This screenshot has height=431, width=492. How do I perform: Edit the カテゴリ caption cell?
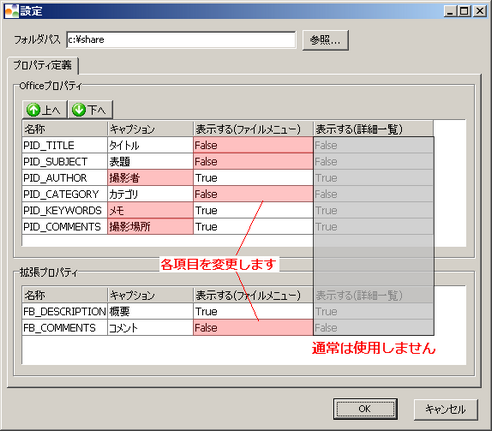tap(150, 194)
